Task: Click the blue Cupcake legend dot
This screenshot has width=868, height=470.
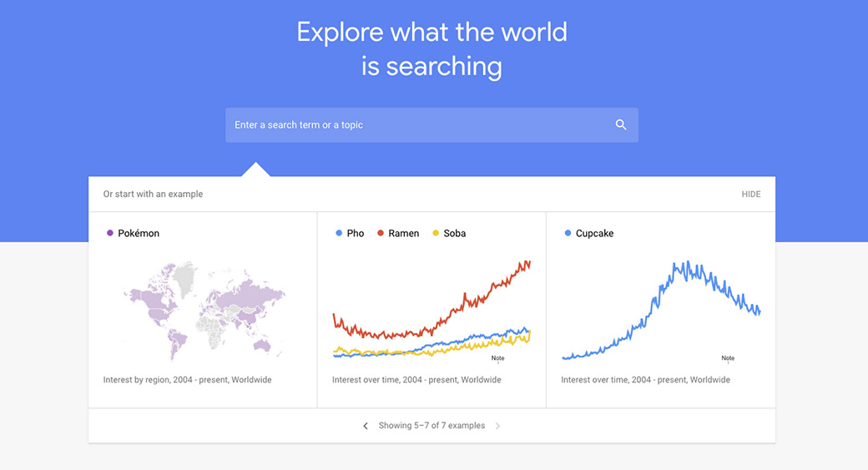Action: (x=568, y=233)
